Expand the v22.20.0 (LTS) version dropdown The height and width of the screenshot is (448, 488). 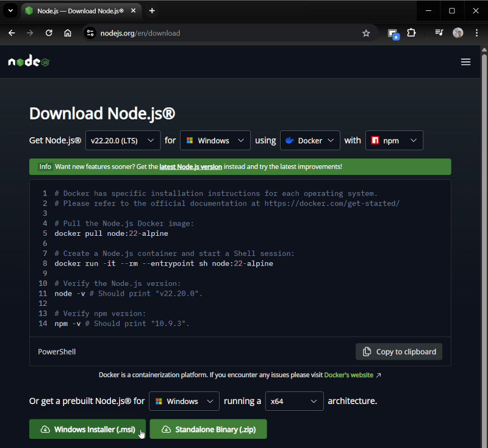[123, 140]
